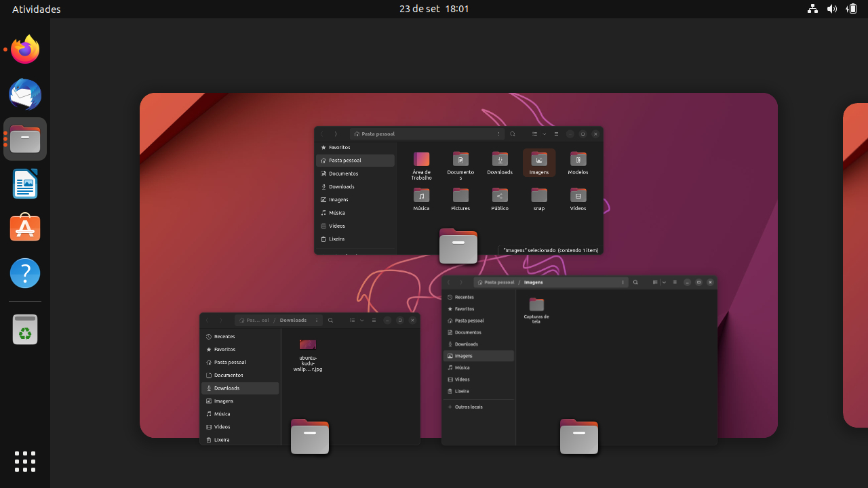Image resolution: width=868 pixels, height=488 pixels.
Task: Click the forward arrow in Pasta pessoal window
Action: 336,134
